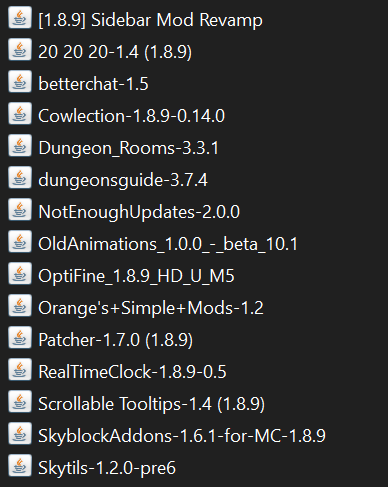Select the betterchat-1.5 file name

[93, 84]
